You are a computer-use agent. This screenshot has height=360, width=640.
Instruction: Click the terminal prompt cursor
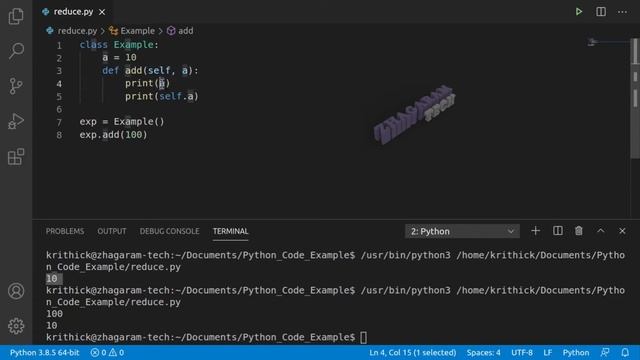point(363,338)
